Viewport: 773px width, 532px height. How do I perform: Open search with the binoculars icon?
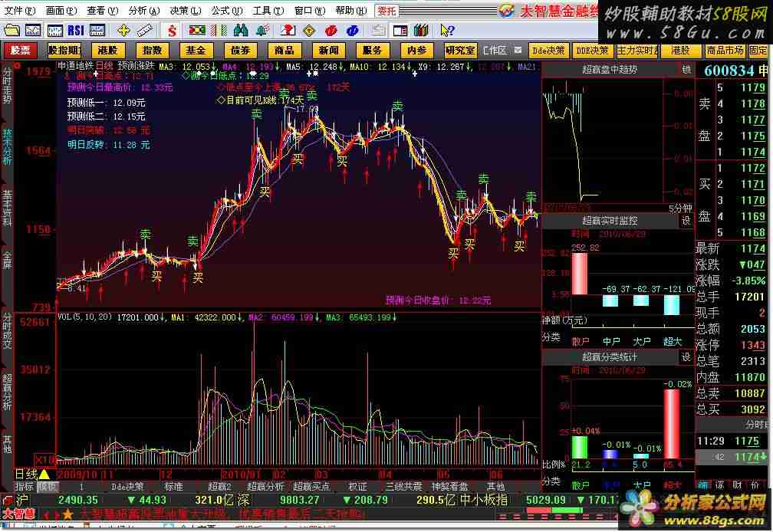240,31
